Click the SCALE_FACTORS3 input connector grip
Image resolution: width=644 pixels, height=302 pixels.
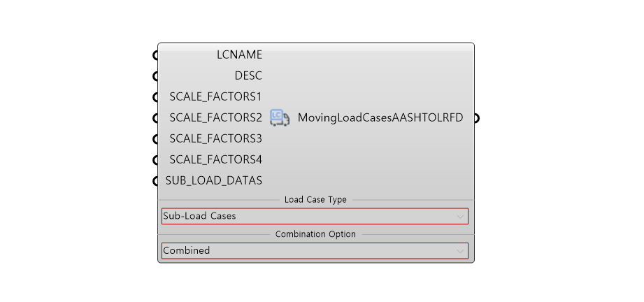[x=156, y=139]
